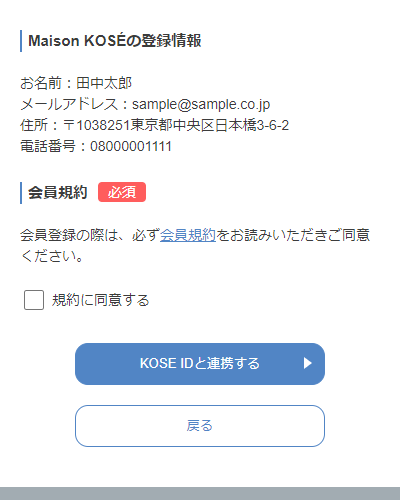
Task: Click the お名前 field label
Action: coord(41,83)
